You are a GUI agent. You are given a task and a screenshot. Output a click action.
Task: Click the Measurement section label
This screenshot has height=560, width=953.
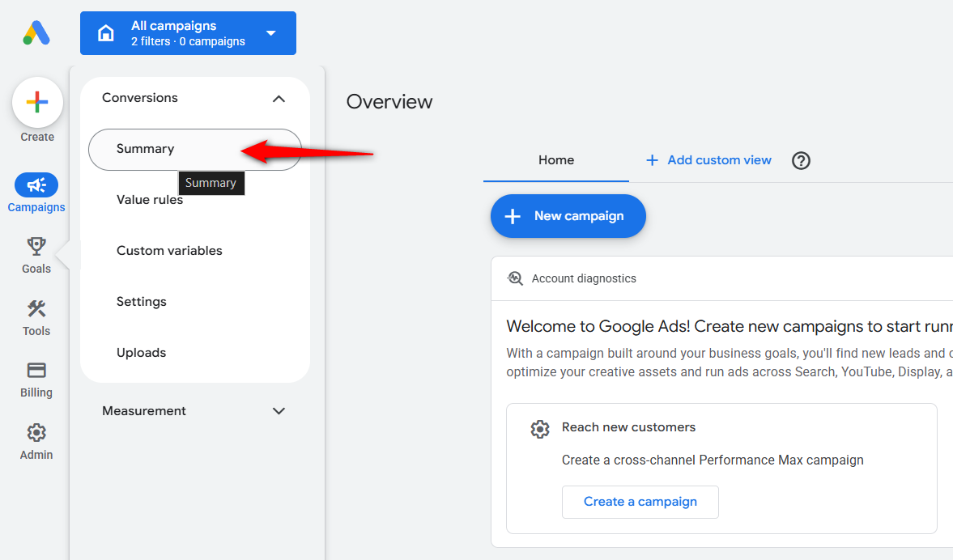coord(144,411)
